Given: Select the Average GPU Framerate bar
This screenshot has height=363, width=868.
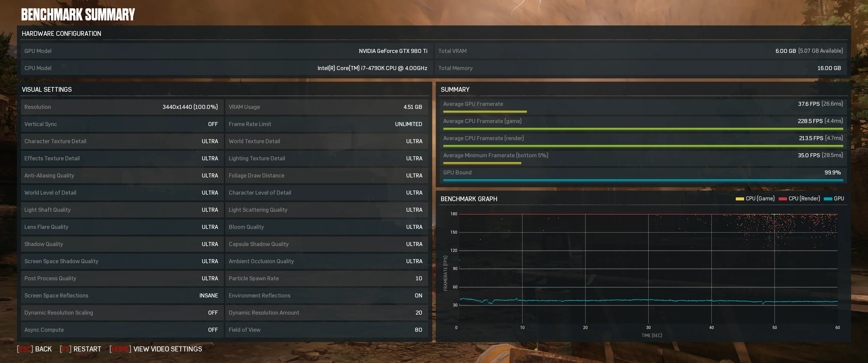Looking at the screenshot, I should (485, 112).
